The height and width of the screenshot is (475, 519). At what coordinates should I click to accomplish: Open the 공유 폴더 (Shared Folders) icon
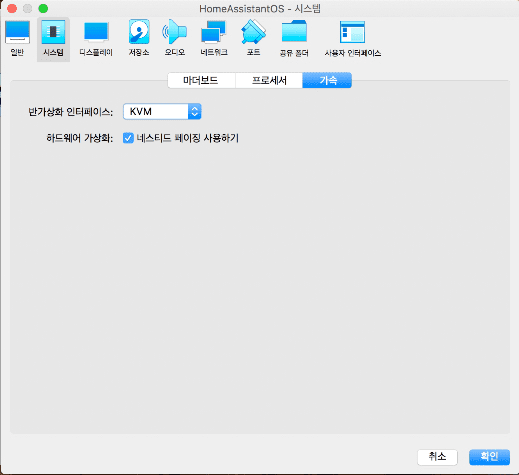coord(294,39)
